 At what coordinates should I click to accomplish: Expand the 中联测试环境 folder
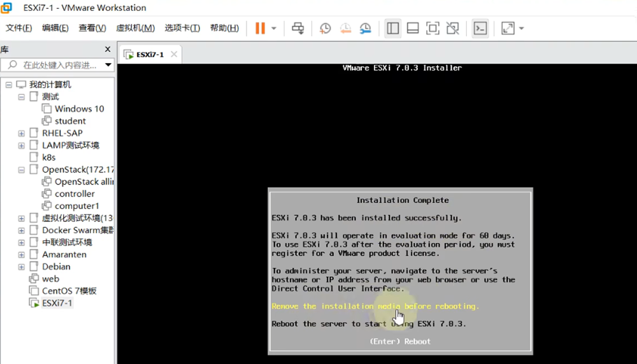(21, 242)
